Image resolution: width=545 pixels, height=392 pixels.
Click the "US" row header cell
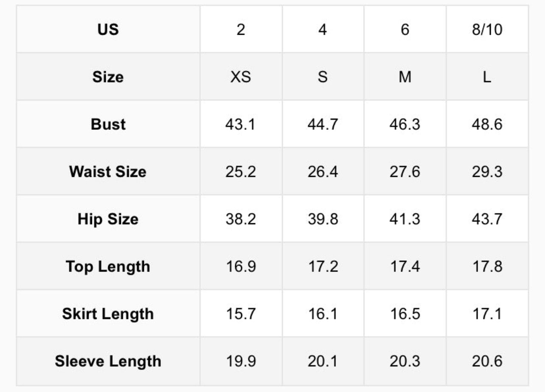point(108,30)
